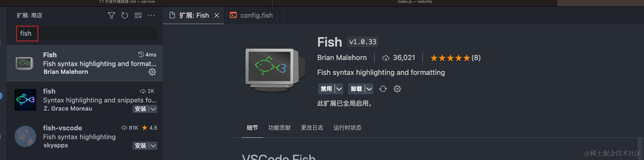Switch to the config.fish editor tab
The width and height of the screenshot is (644, 160).
pos(252,16)
